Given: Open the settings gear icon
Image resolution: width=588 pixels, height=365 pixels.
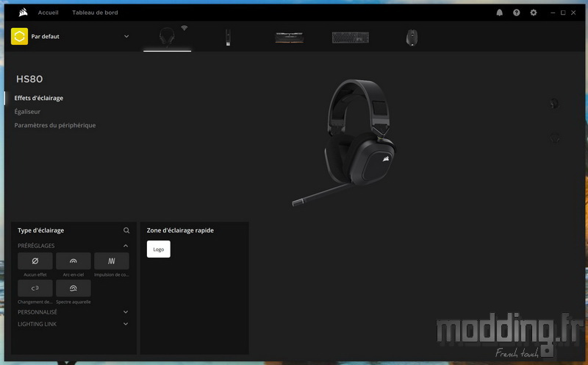Looking at the screenshot, I should click(x=534, y=13).
